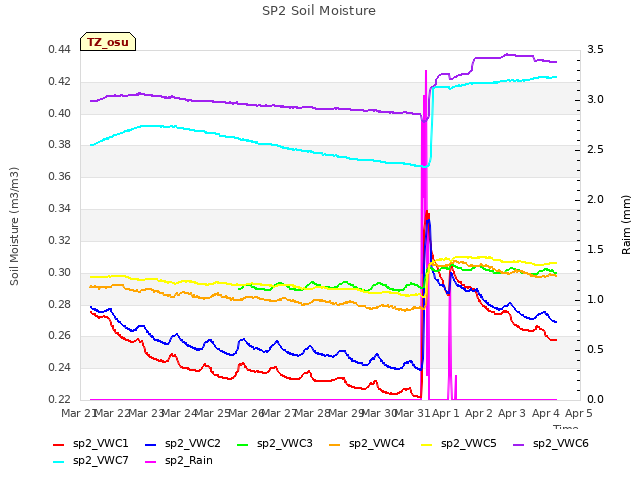Click the sp2_VWC1 red legend swatch
This screenshot has width=640, height=480.
59,444
